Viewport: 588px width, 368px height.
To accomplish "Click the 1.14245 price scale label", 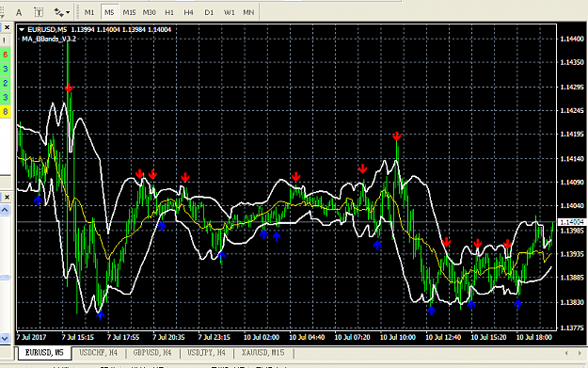I will tap(572, 111).
